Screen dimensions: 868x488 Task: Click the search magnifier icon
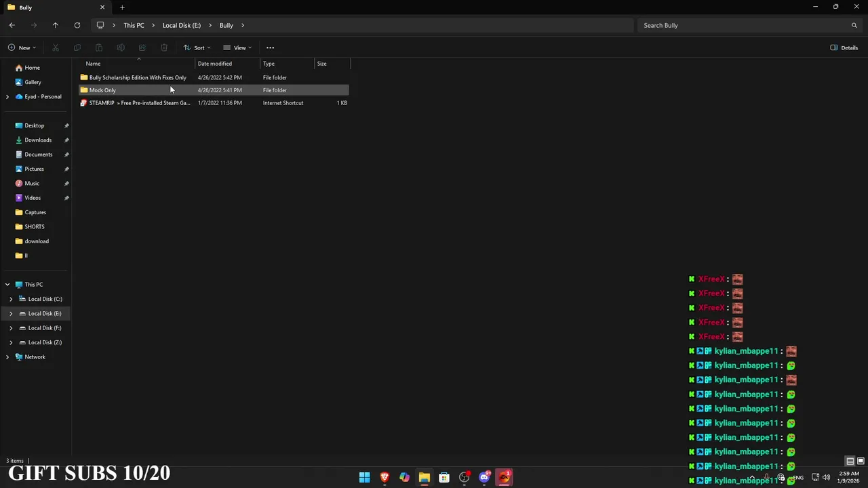tap(854, 25)
